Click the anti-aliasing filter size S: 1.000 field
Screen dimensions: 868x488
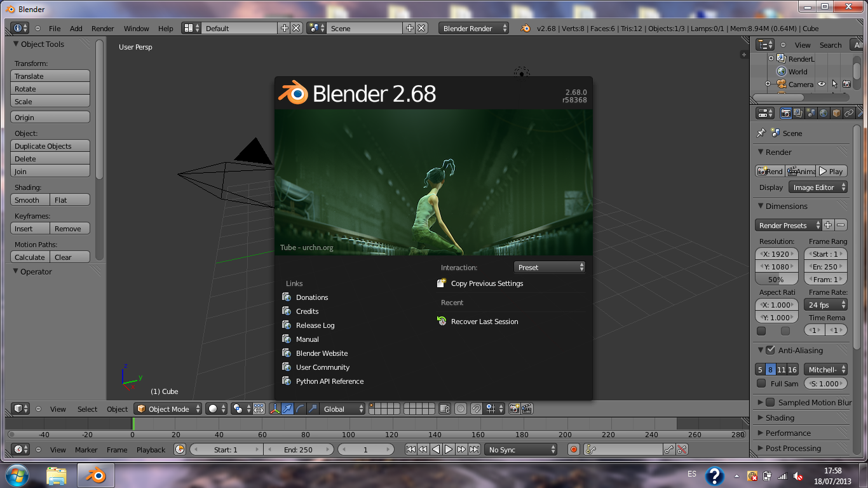tap(826, 384)
